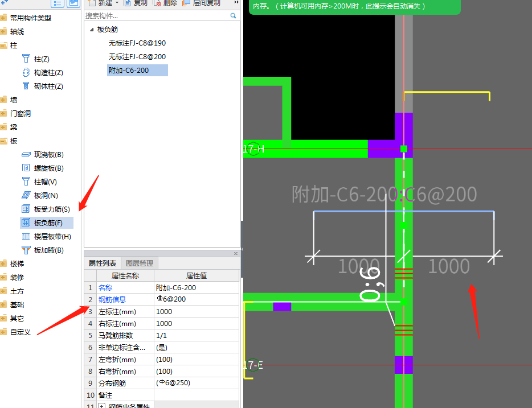
Task: Open the 新建 dropdown arrow
Action: pos(117,3)
